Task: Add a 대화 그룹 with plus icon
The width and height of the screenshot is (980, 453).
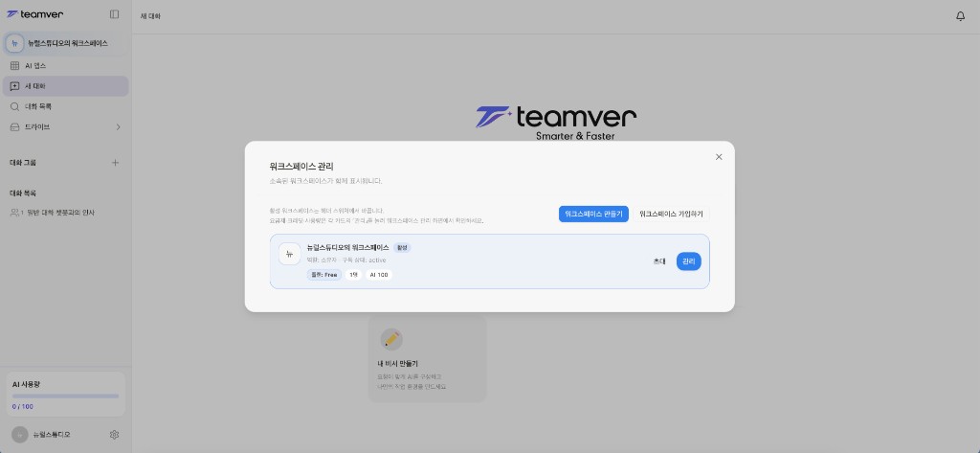Action: coord(115,163)
